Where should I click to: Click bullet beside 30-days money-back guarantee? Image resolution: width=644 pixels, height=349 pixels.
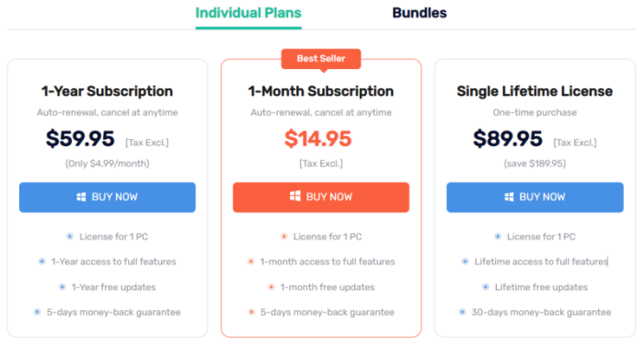point(462,312)
